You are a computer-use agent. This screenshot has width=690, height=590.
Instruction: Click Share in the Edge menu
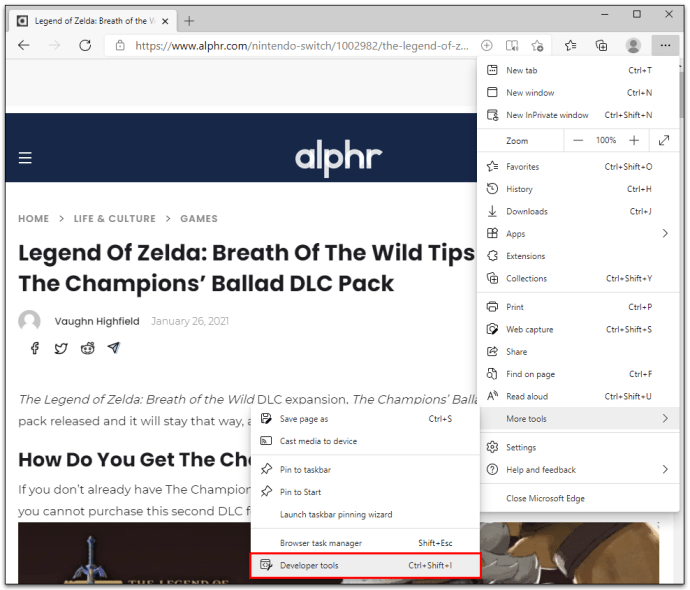pyautogui.click(x=578, y=352)
